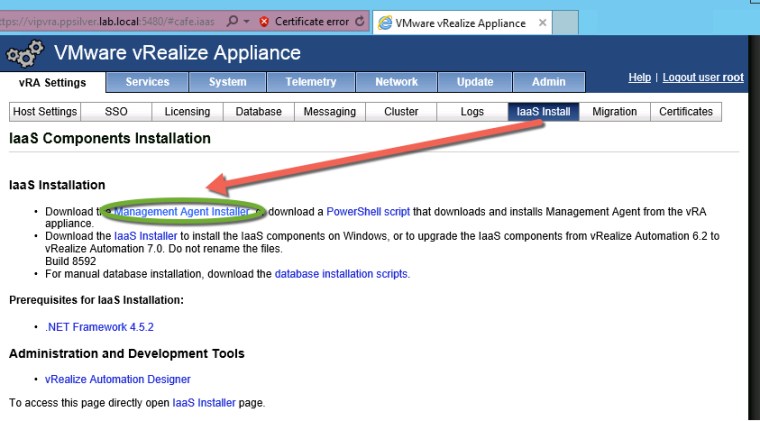Click the VMware gears logo icon
Screen dimensions: 760x421
point(25,53)
